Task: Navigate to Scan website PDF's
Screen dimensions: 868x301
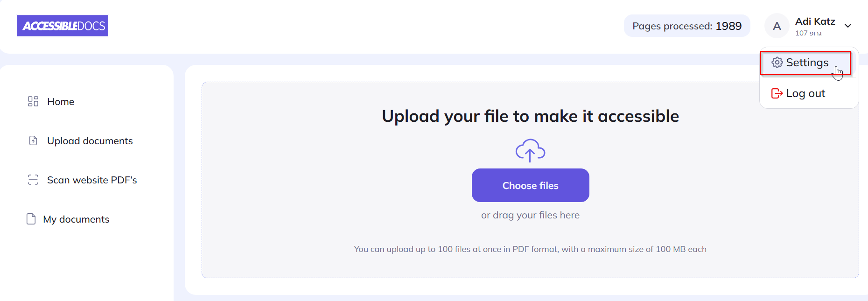Action: [92, 180]
